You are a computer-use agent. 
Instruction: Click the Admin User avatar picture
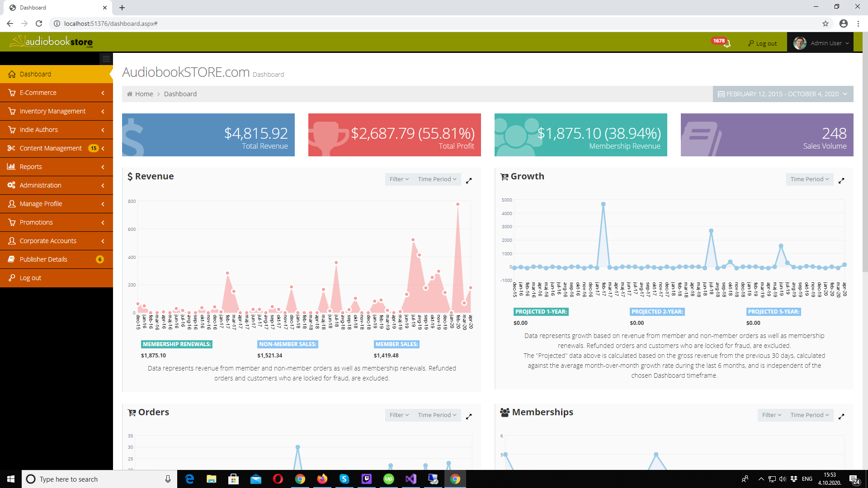(x=800, y=43)
